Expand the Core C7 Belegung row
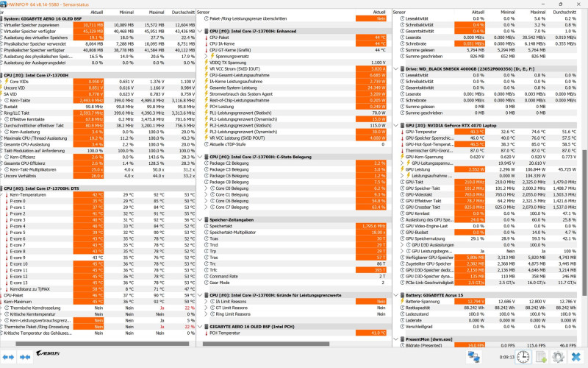Screen dimensions: 588x368 (x=207, y=208)
